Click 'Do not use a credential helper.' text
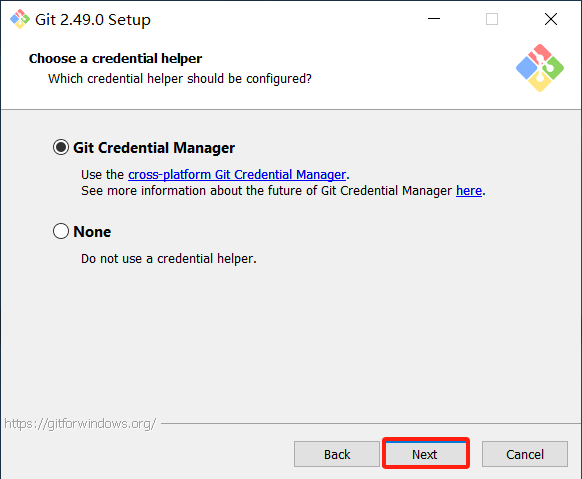Image resolution: width=582 pixels, height=479 pixels. tap(169, 259)
